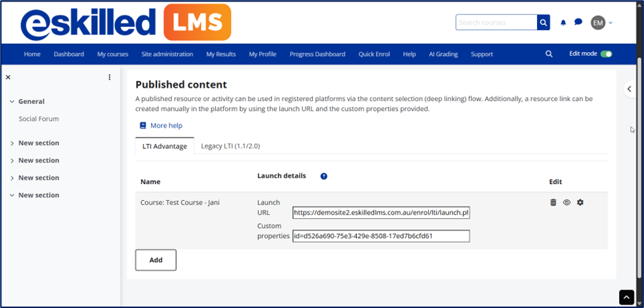Collapse the General section
Screen dimensions: 644x308
click(x=12, y=102)
